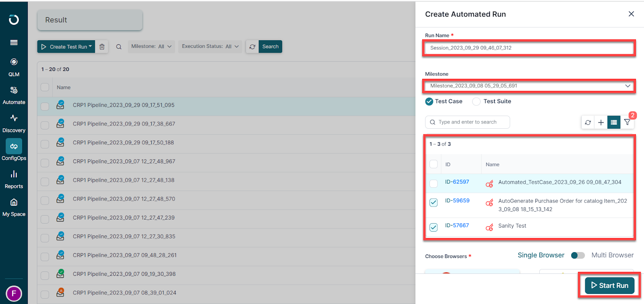Click the Sanity Test name text

[x=512, y=226]
